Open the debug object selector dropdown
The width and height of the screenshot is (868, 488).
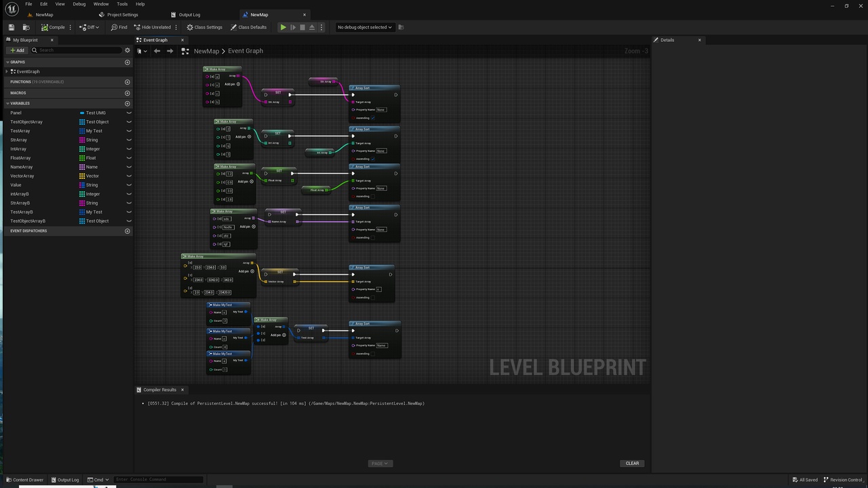pyautogui.click(x=365, y=27)
